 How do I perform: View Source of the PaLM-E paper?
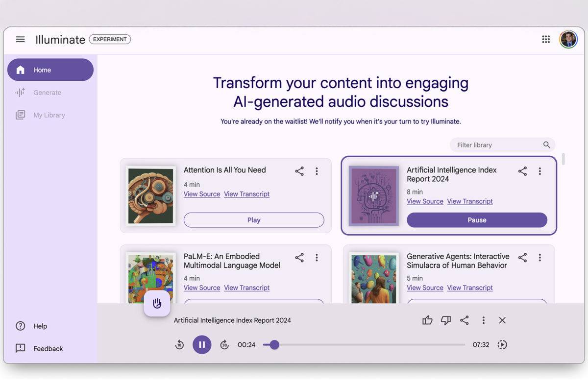coord(202,288)
